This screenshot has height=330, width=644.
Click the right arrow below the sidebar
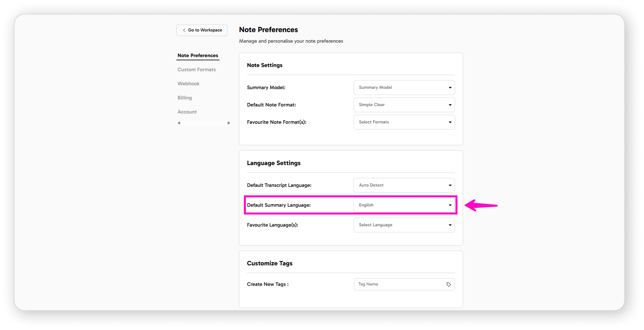coord(229,123)
